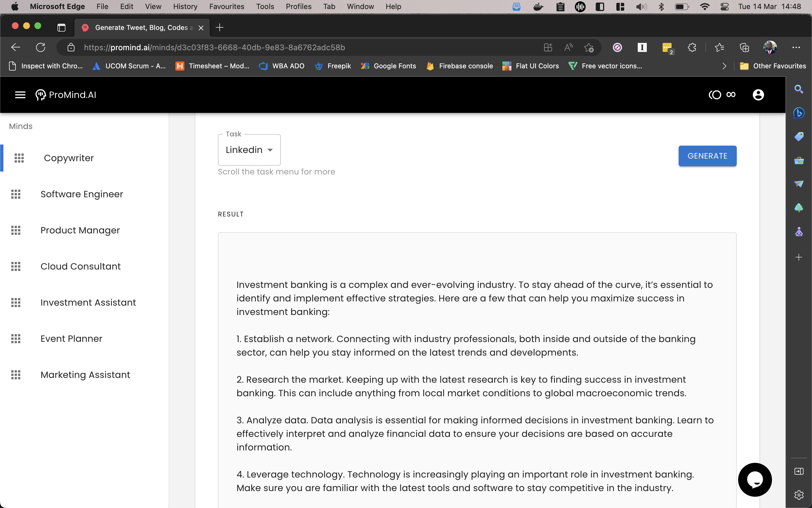The image size is (812, 508).
Task: Reload the page
Action: tap(41, 47)
